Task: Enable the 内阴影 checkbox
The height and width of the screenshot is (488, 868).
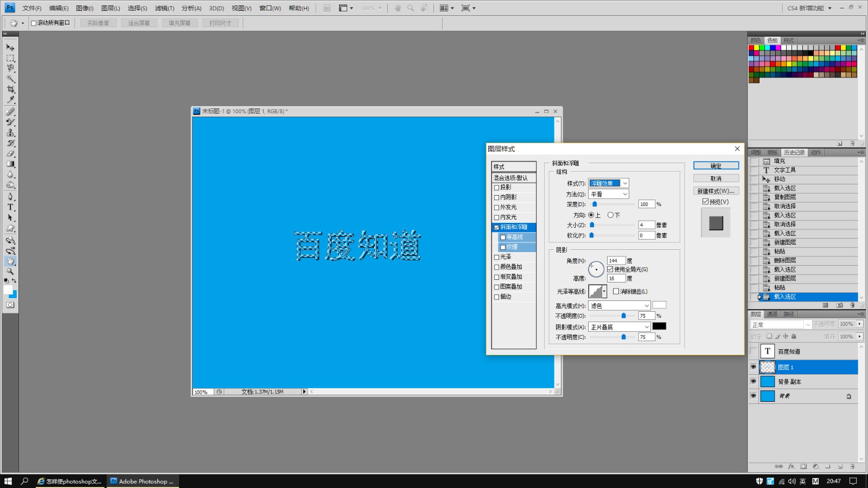Action: (496, 197)
